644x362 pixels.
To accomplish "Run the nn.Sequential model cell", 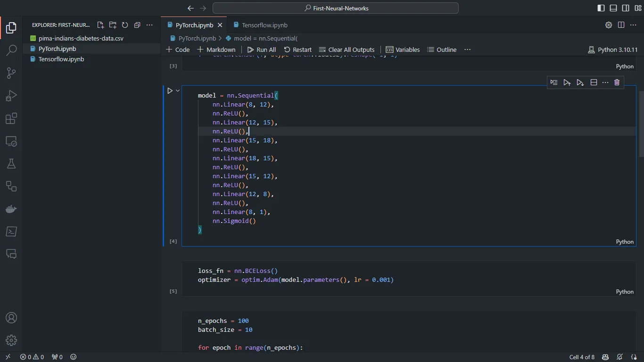I will pos(170,90).
